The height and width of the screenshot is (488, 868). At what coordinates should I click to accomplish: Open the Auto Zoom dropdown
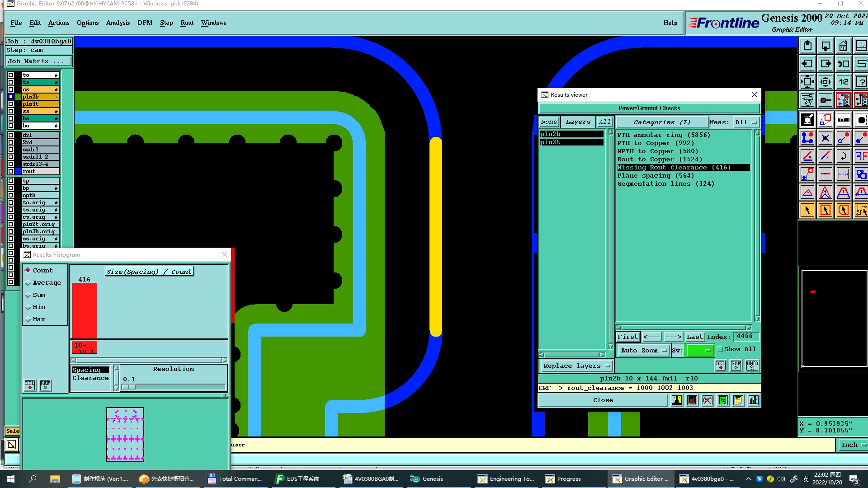[x=643, y=351]
